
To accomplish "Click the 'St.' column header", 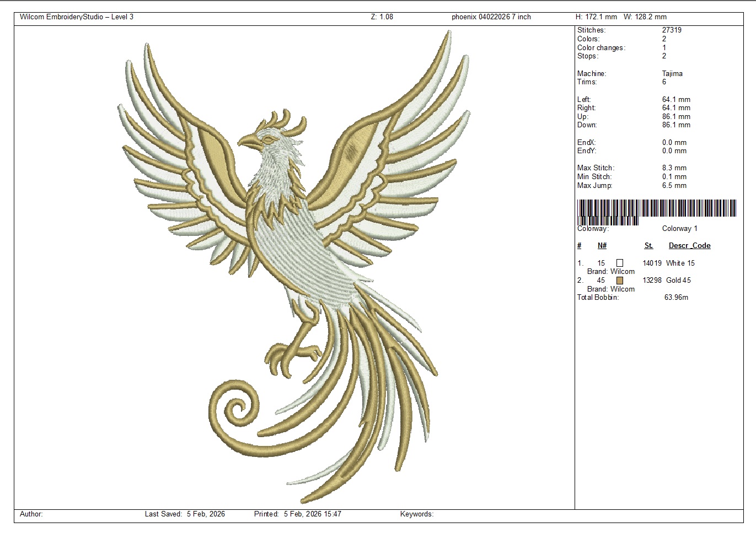I will pyautogui.click(x=648, y=246).
